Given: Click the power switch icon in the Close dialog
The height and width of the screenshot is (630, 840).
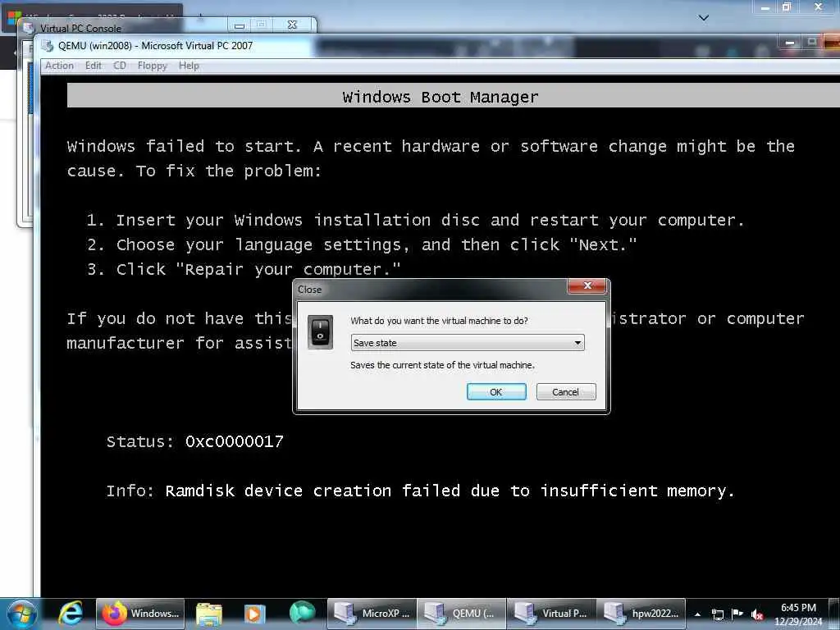Looking at the screenshot, I should tap(321, 332).
